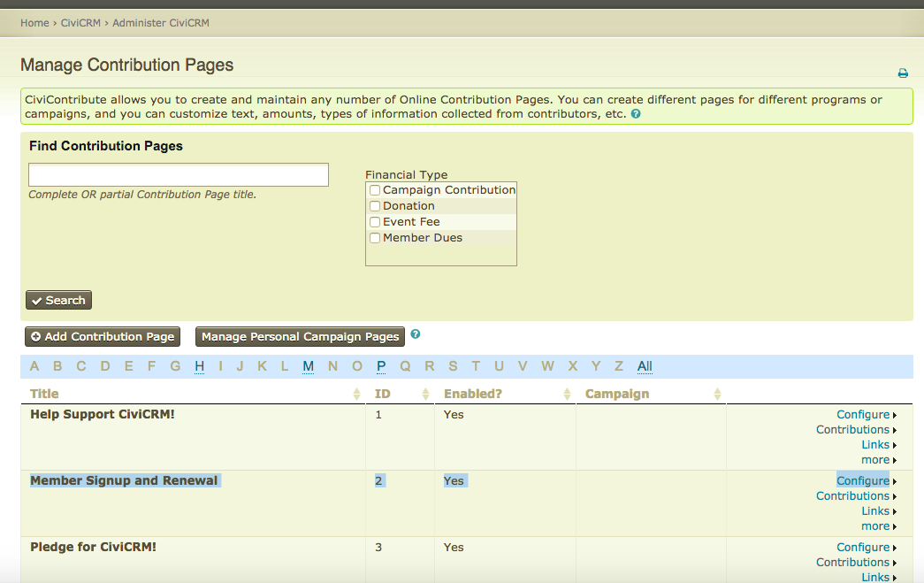Click Add Contribution Page button
The height and width of the screenshot is (583, 924).
103,336
